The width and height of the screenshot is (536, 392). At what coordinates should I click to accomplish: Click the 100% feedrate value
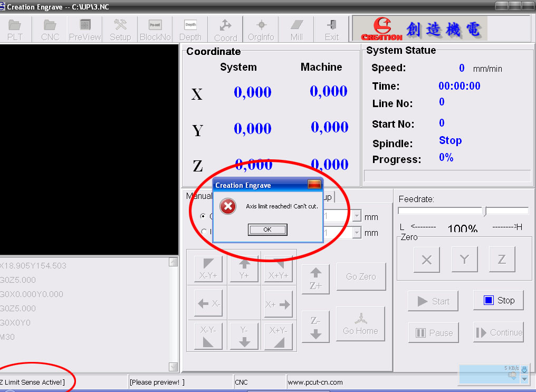tap(463, 228)
